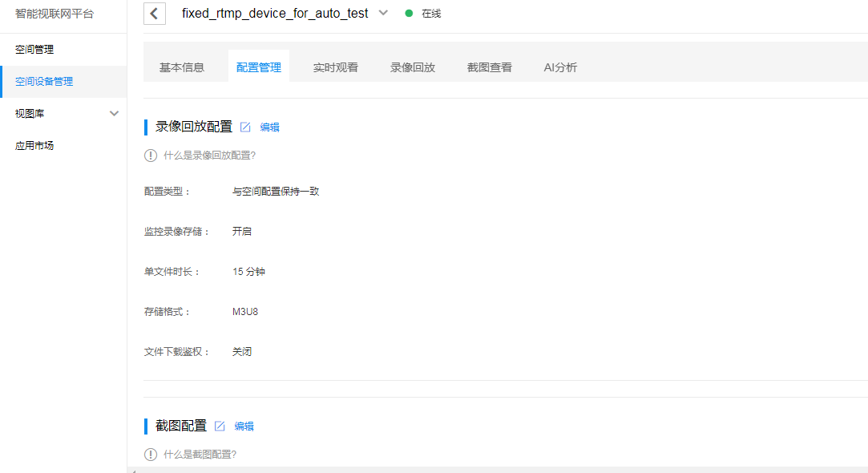The image size is (868, 473).
Task: Click the 存储格式： label
Action: coord(168,312)
